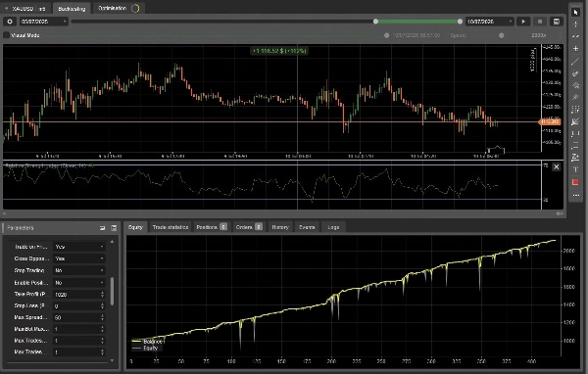The image size is (588, 374).
Task: Save backtest report with disk icon
Action: [557, 22]
